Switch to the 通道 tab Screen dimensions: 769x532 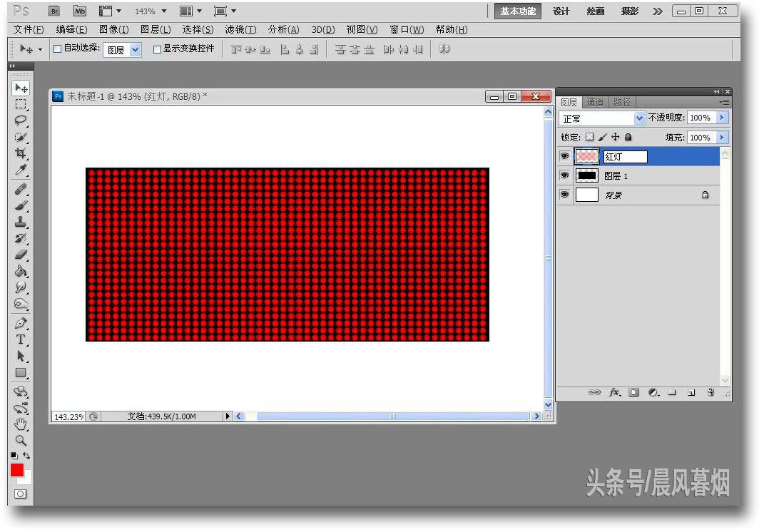click(x=596, y=102)
